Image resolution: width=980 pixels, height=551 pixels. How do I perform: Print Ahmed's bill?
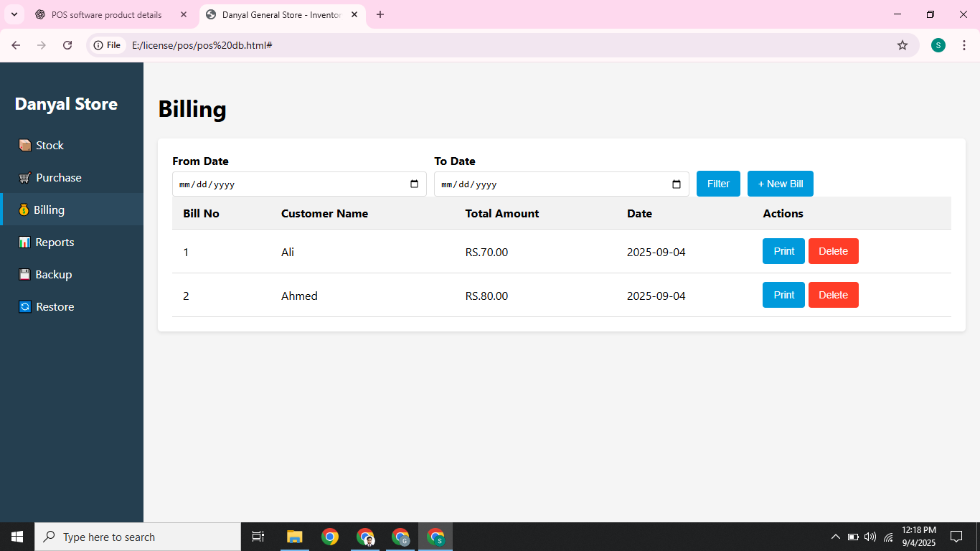[x=783, y=295]
